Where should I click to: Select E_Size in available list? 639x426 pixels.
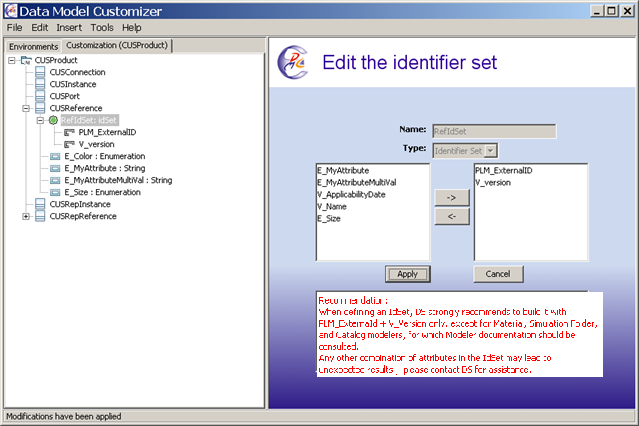[329, 219]
